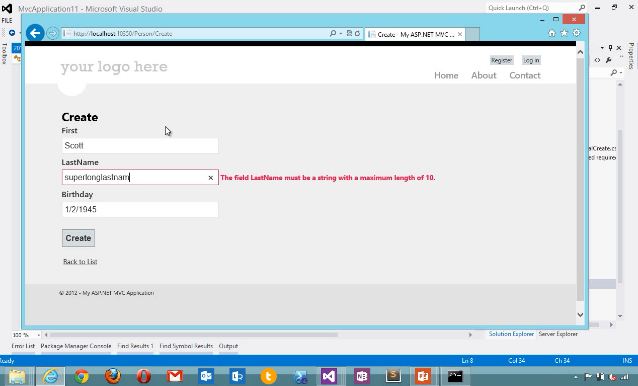This screenshot has width=638, height=386.
Task: Switch to Visual Studio on the taskbar
Action: 329,376
